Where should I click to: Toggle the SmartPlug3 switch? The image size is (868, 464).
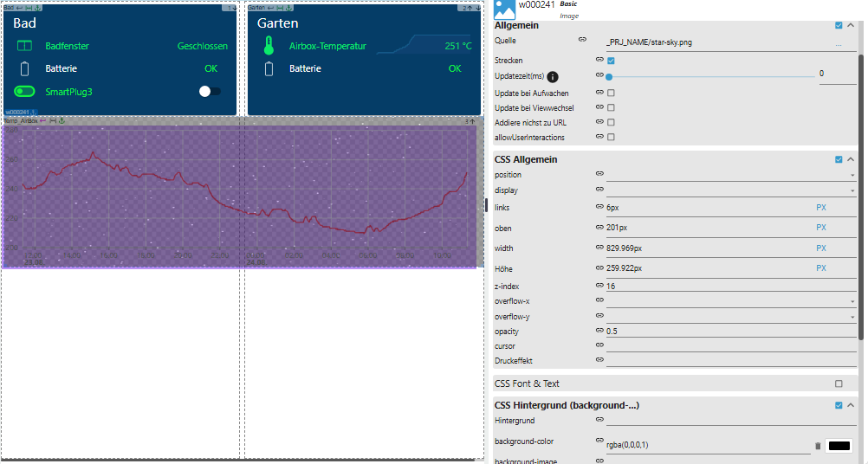coord(209,91)
